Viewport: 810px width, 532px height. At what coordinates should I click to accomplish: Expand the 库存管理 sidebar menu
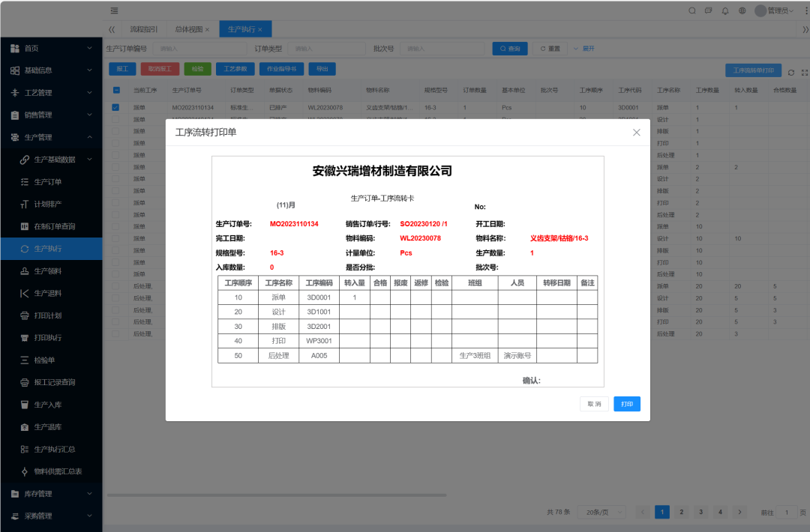[51, 494]
